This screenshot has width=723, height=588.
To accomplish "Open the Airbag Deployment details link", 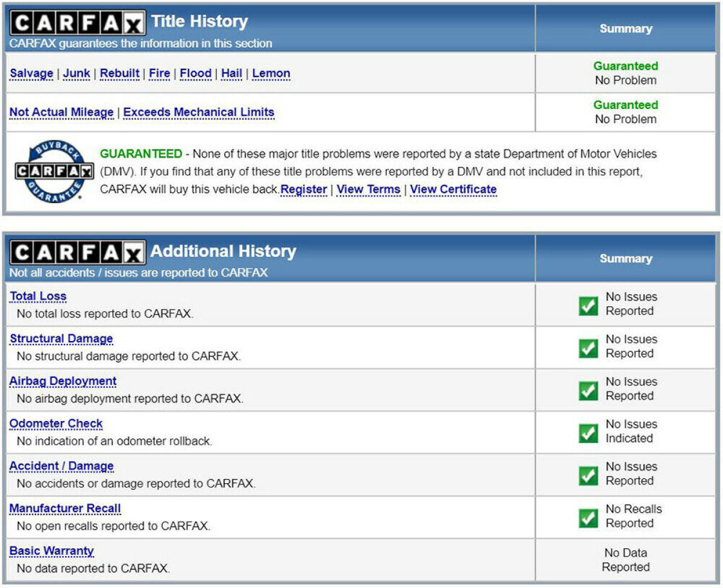I will coord(63,381).
